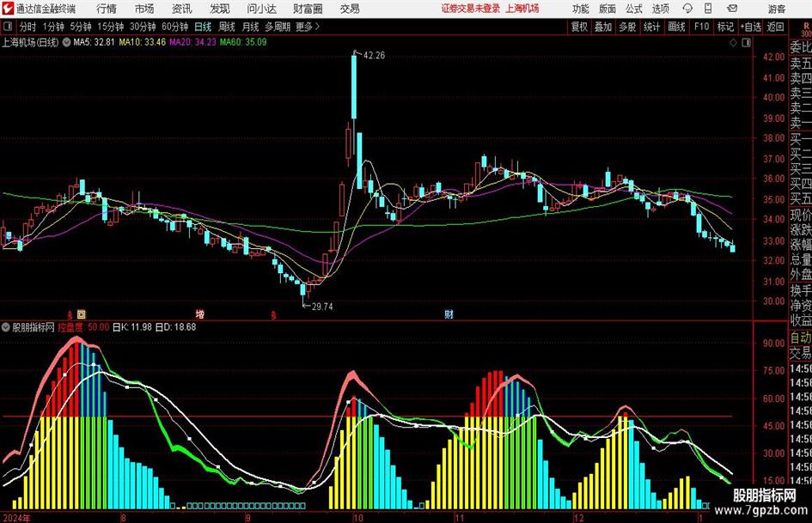Open the 发现 menu
This screenshot has height=523, width=812.
tap(220, 9)
